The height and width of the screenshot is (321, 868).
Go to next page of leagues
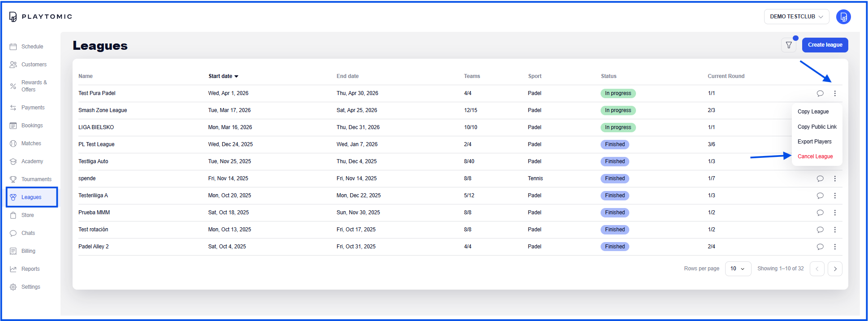(835, 269)
